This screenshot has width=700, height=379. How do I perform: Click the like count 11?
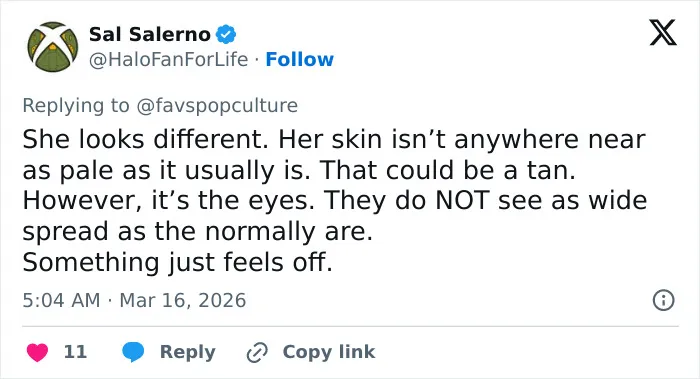75,352
